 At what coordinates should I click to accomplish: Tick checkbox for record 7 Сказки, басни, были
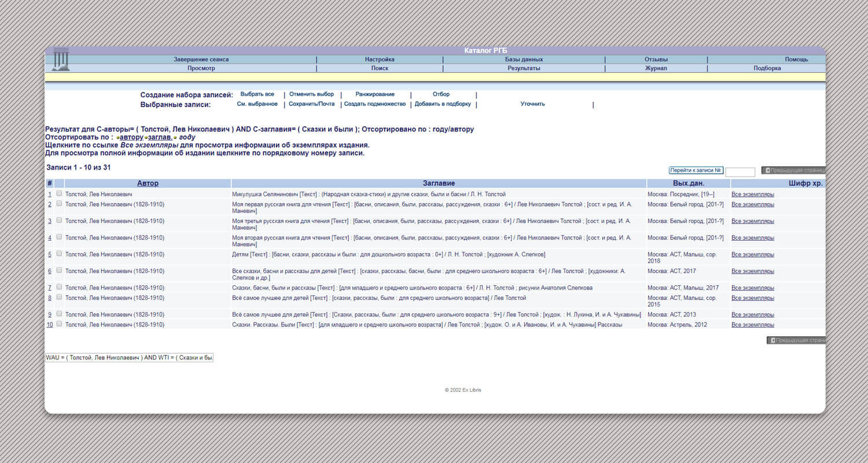coord(59,288)
